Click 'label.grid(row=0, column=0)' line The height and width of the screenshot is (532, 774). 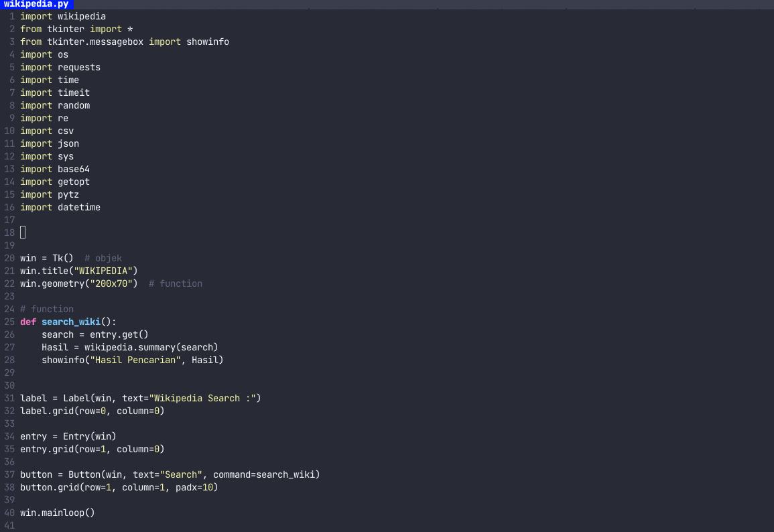point(92,411)
